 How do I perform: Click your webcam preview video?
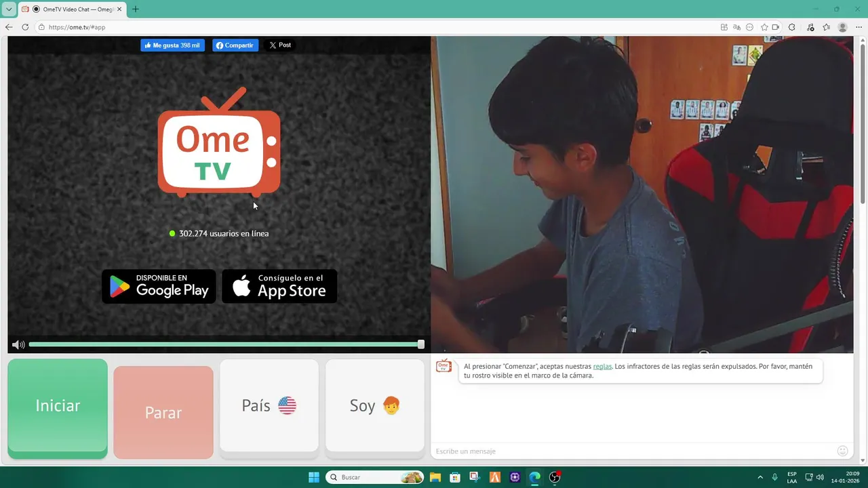[x=642, y=195]
